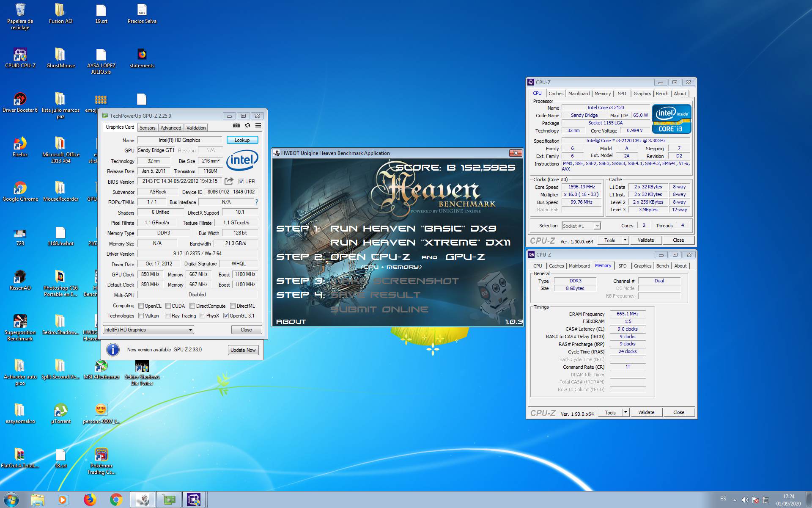The width and height of the screenshot is (812, 508).
Task: Click the GPU-Z refresh icon
Action: [x=247, y=126]
